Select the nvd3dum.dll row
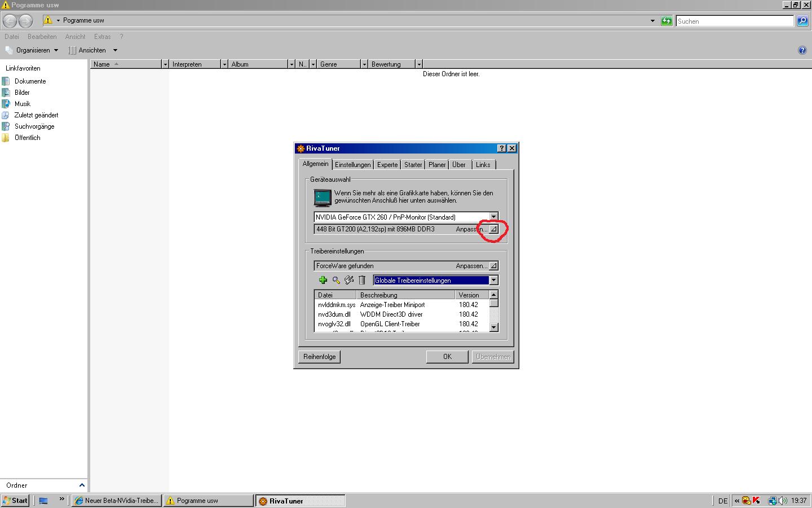This screenshot has height=508, width=812. (401, 314)
